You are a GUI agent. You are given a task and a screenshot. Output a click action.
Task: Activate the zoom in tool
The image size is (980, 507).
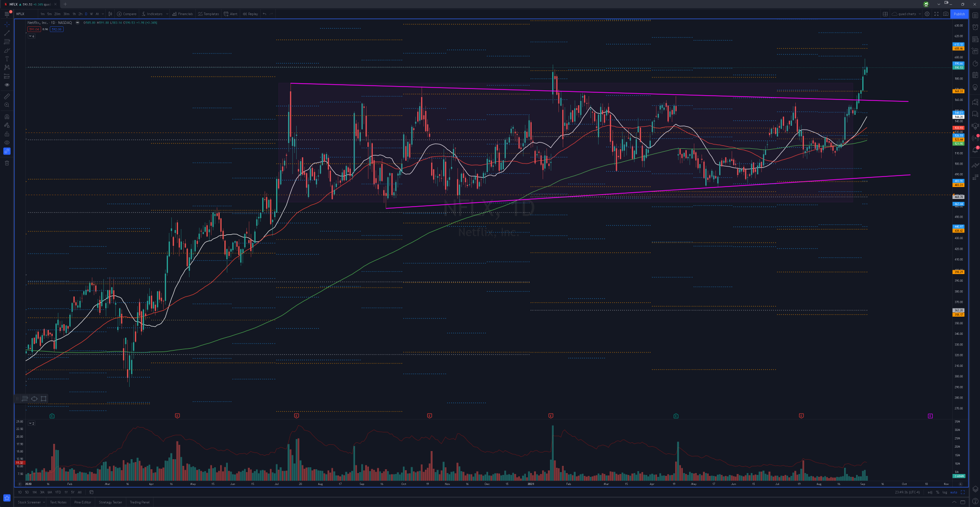pyautogui.click(x=7, y=105)
